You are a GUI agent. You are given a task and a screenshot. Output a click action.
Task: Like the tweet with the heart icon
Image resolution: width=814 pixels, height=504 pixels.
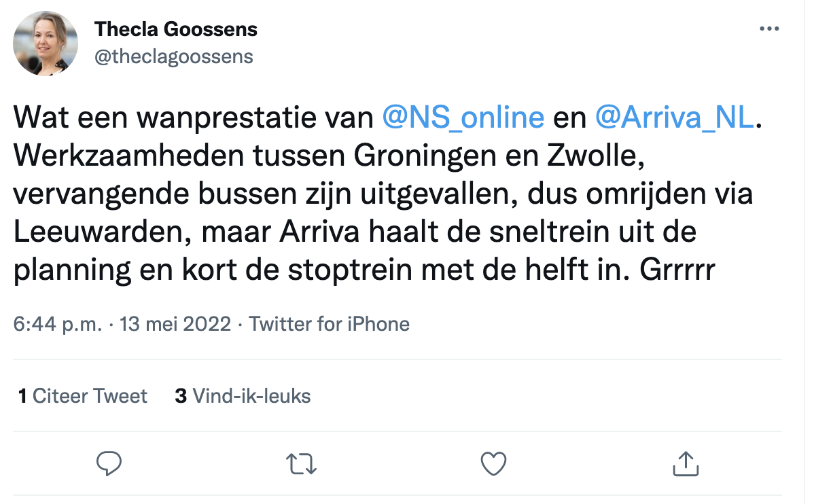point(493,463)
